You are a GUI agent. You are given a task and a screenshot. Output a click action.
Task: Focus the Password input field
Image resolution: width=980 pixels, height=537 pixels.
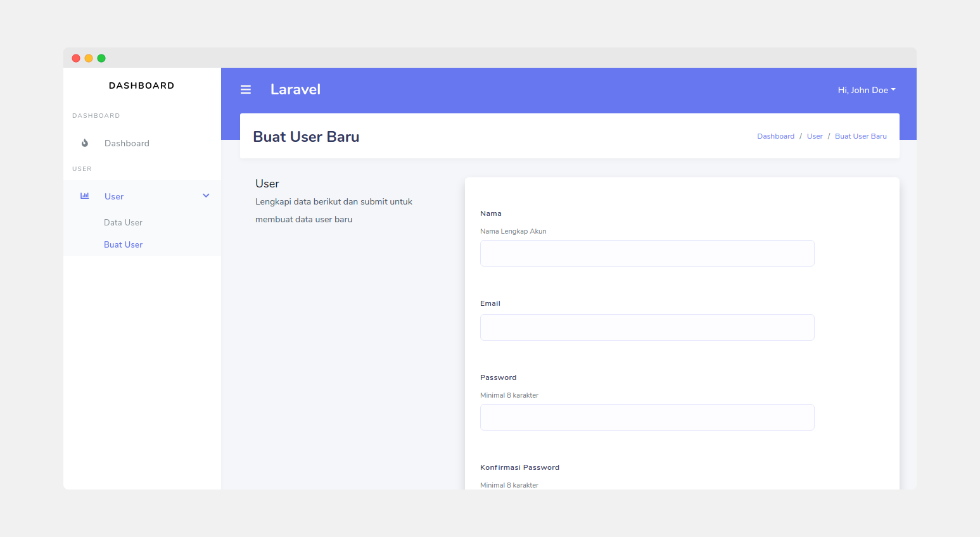tap(647, 417)
